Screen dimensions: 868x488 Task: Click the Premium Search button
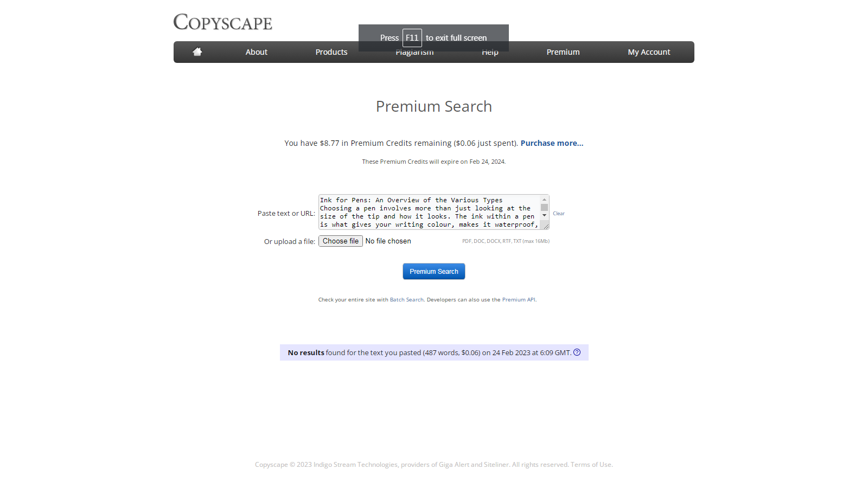pyautogui.click(x=434, y=272)
